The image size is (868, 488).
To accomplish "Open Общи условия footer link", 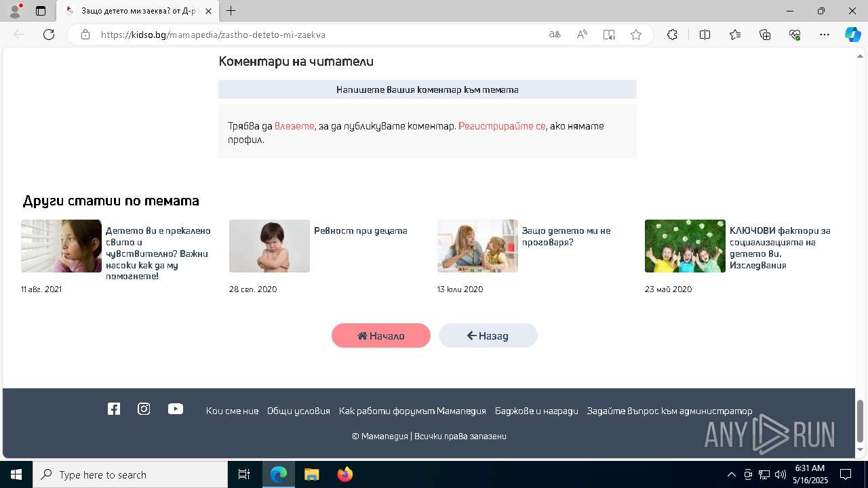I will point(298,411).
